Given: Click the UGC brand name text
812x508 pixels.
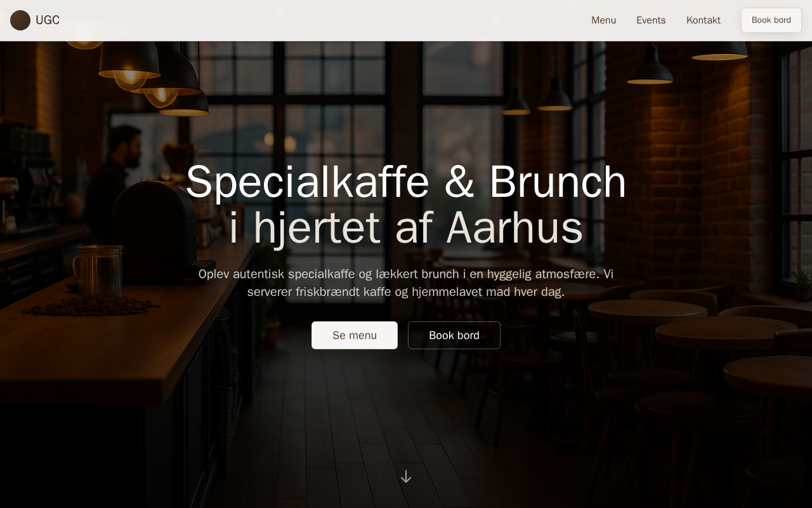Looking at the screenshot, I should tap(48, 20).
